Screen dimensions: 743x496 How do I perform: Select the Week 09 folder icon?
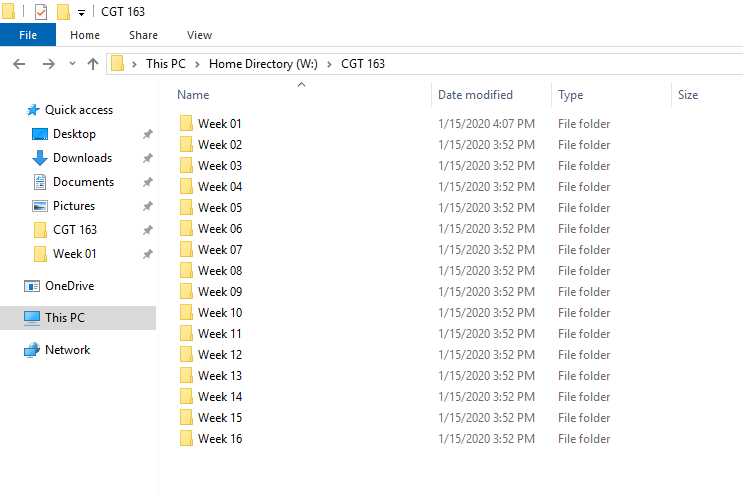(186, 291)
